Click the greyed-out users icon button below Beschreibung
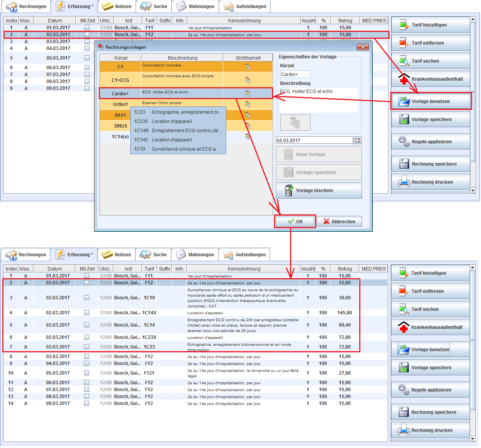Screen dimensions: 481x448 pos(295,123)
